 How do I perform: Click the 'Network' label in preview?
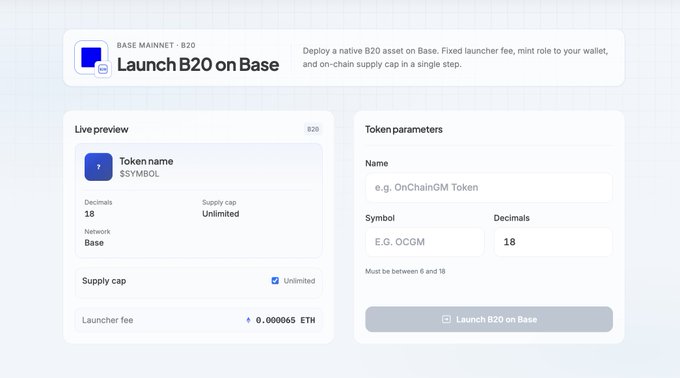[97, 231]
